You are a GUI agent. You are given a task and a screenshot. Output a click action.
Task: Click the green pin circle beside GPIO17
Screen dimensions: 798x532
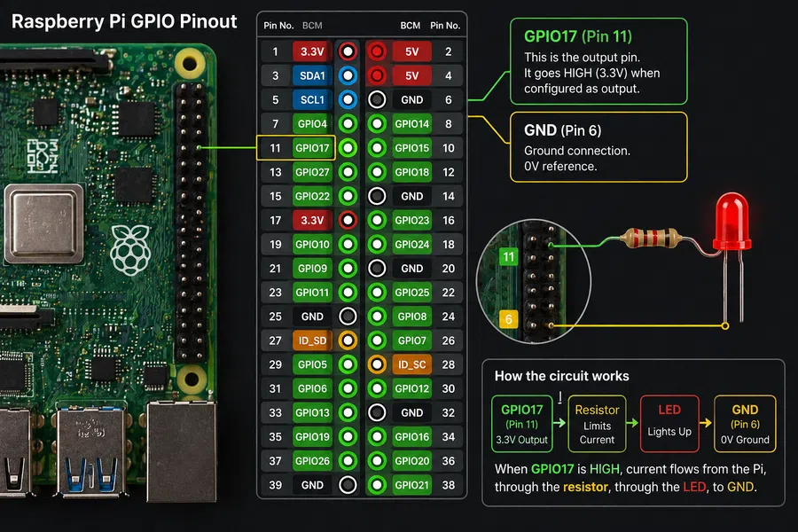pos(348,148)
